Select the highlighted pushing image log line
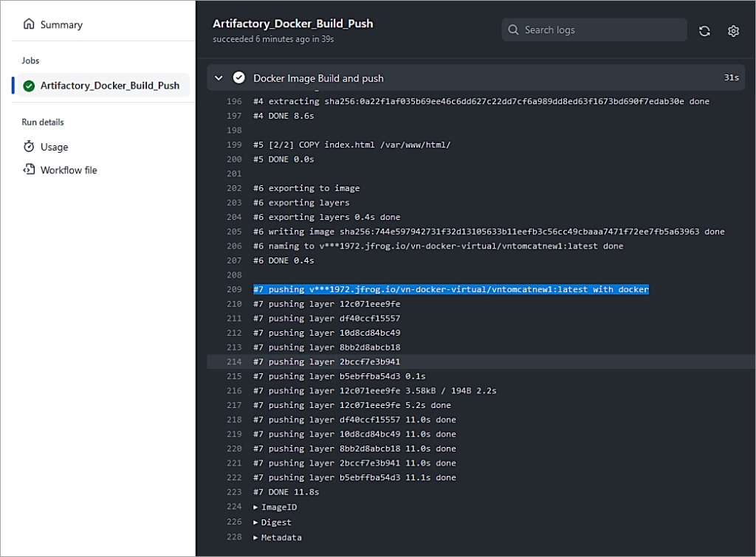 click(x=450, y=288)
